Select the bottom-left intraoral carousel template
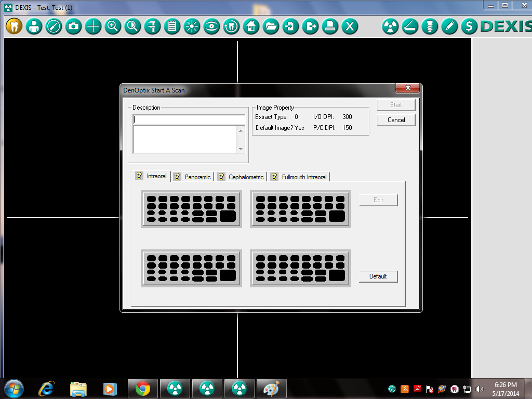 tap(191, 269)
